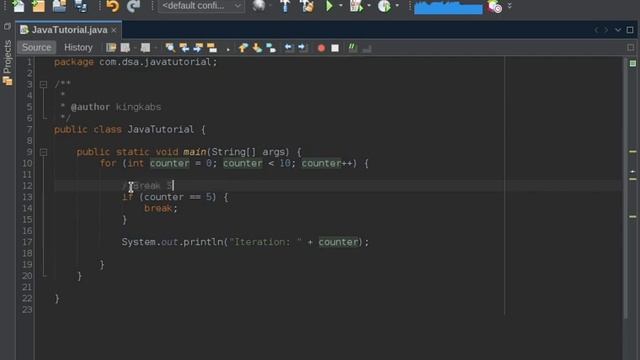Open the Run project dropdown arrow
The image size is (640, 360).
(341, 6)
